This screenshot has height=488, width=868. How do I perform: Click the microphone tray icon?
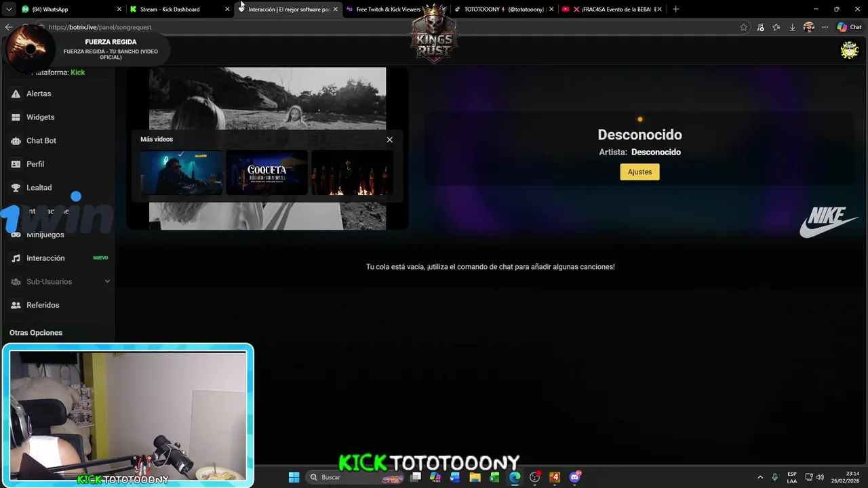(774, 477)
